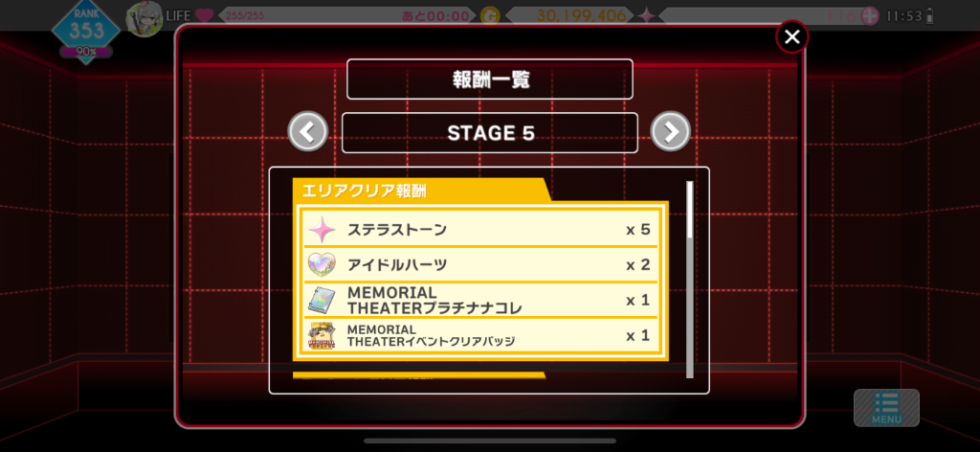Image resolution: width=980 pixels, height=452 pixels.
Task: Tap the 30,199,406 gold balance
Action: pos(581,15)
